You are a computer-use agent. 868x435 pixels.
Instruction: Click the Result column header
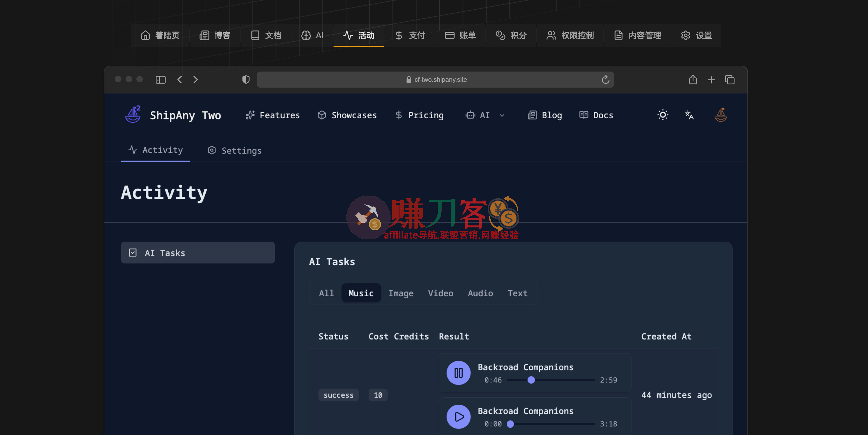pyautogui.click(x=454, y=336)
